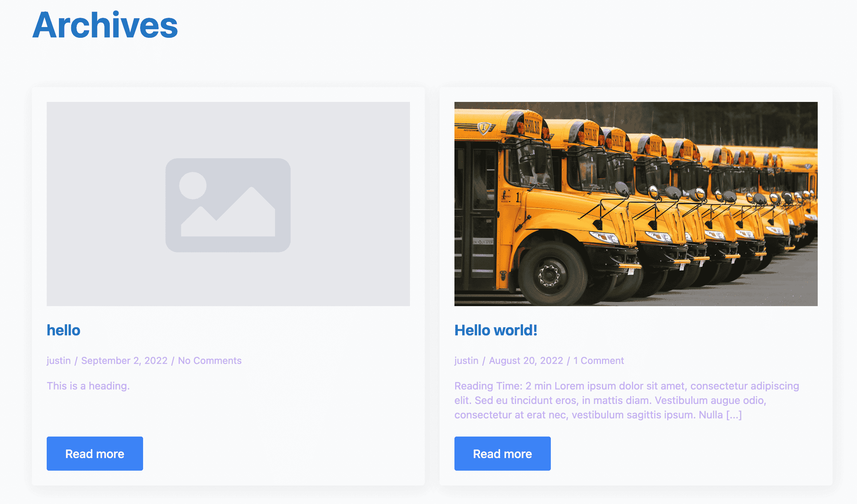Open the 'hello' post title link
The image size is (857, 504).
point(63,330)
